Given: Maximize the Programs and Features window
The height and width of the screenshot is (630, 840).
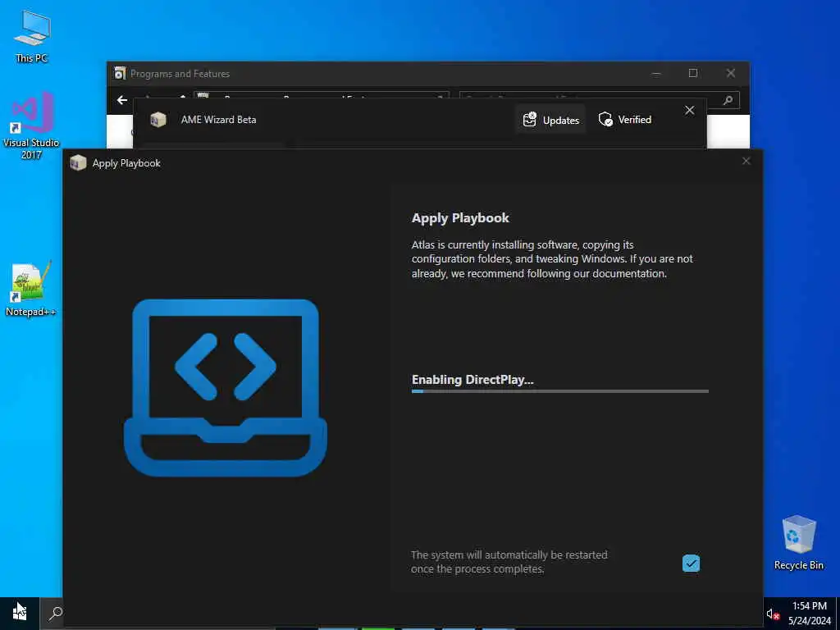Looking at the screenshot, I should tap(692, 73).
